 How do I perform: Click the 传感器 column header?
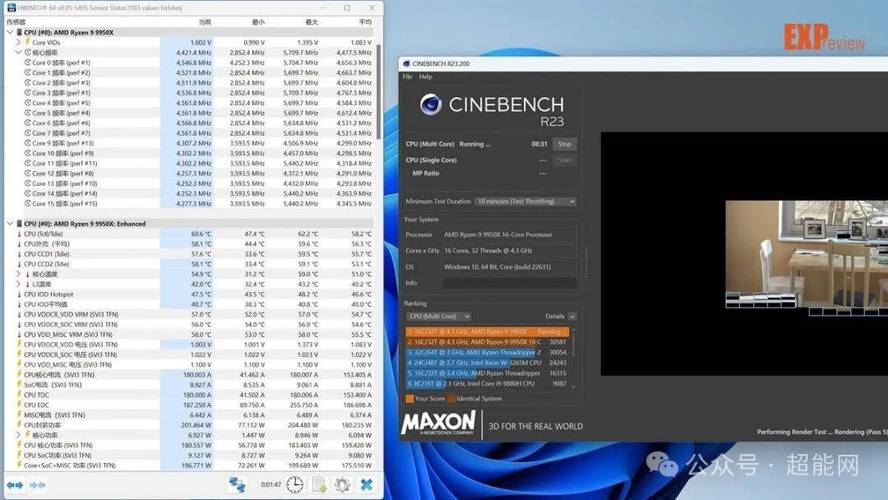16,22
